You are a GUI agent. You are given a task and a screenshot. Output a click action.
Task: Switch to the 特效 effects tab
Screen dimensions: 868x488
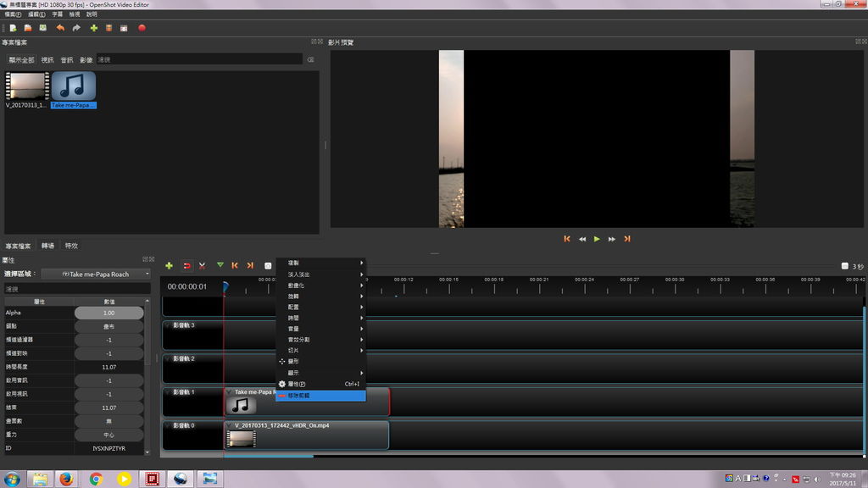(x=71, y=246)
